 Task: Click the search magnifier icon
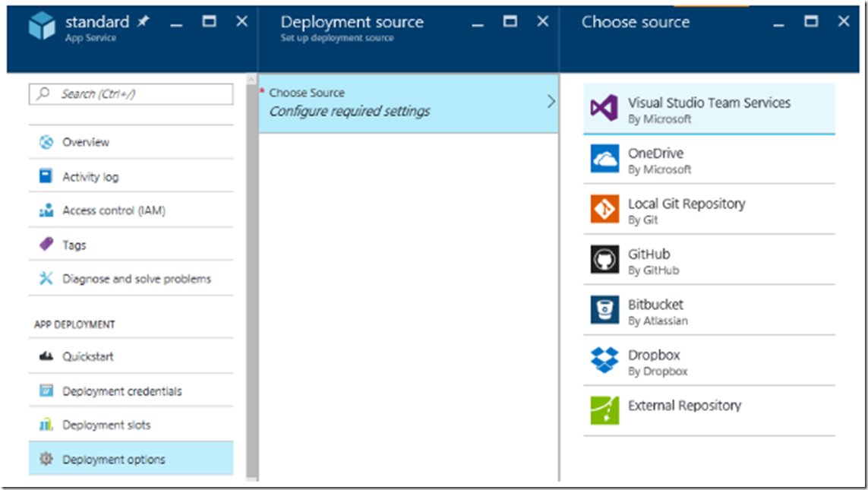(43, 93)
